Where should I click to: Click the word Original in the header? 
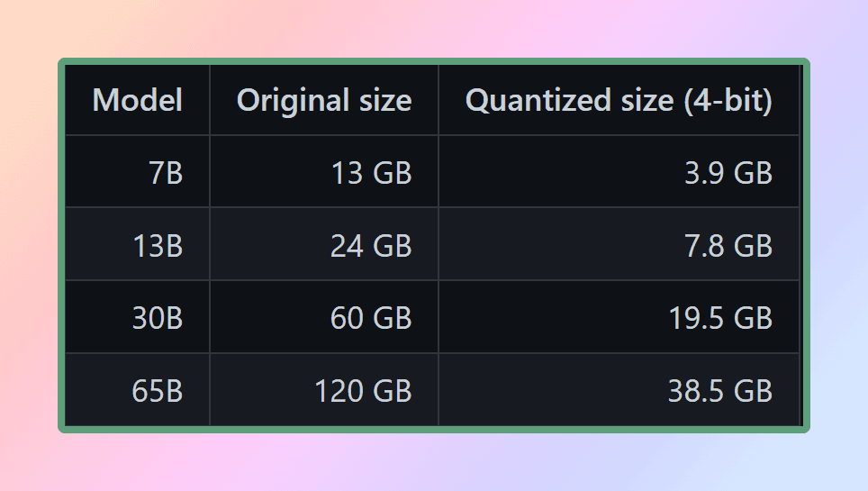293,102
